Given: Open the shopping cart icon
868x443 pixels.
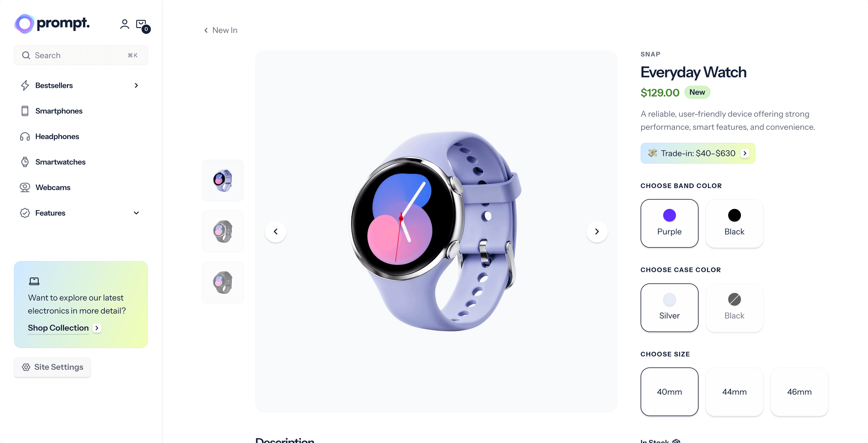Looking at the screenshot, I should coord(141,24).
